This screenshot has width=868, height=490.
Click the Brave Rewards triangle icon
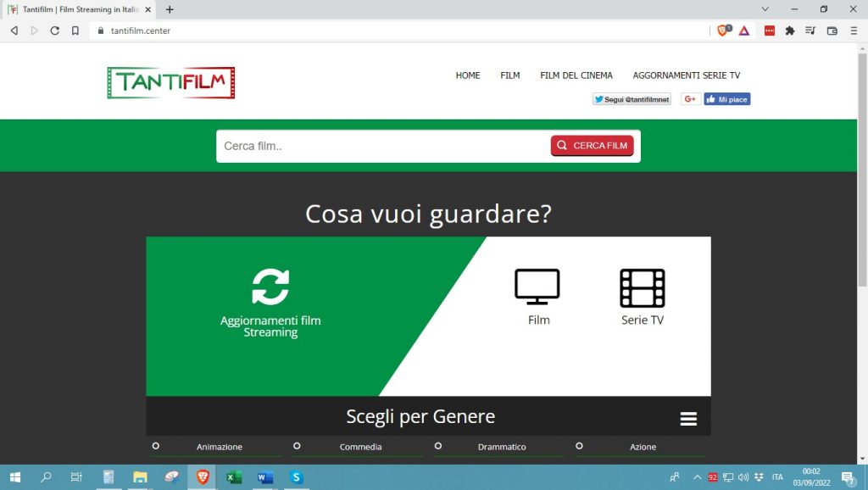click(x=743, y=31)
